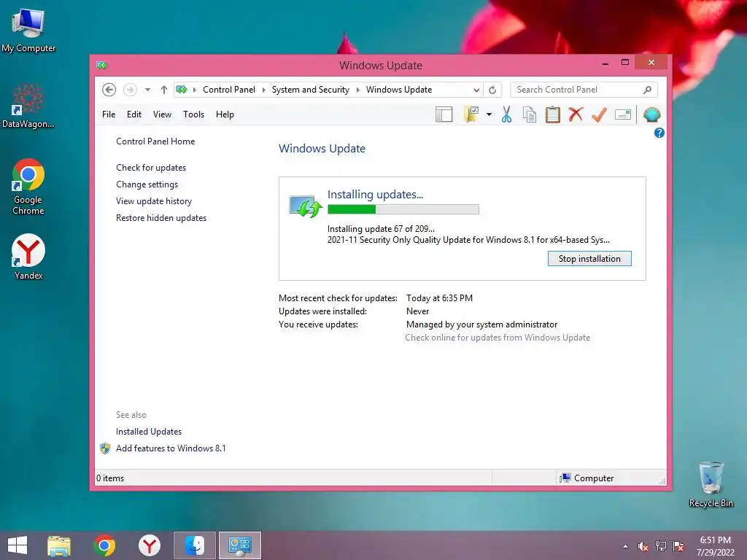Image resolution: width=747 pixels, height=560 pixels.
Task: Click the System and Security breadcrumb
Action: (311, 90)
